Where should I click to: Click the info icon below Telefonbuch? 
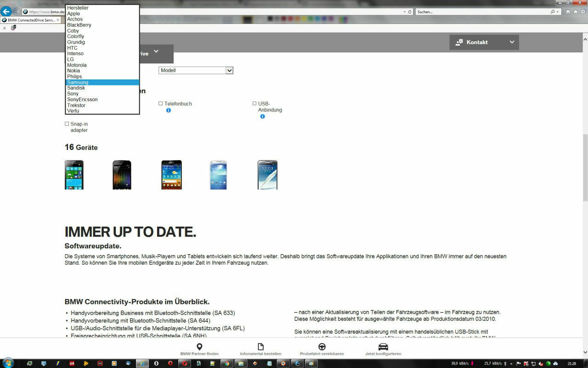[169, 110]
